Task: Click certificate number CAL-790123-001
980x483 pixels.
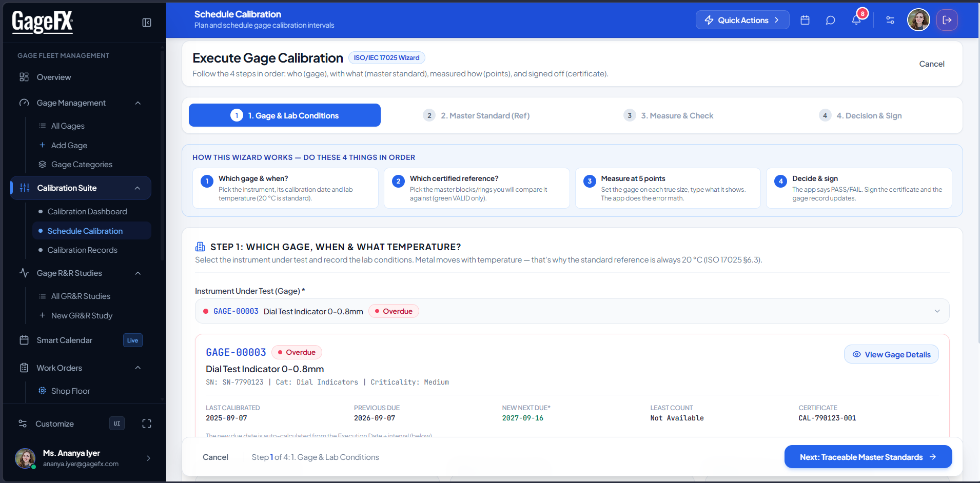Action: tap(827, 418)
